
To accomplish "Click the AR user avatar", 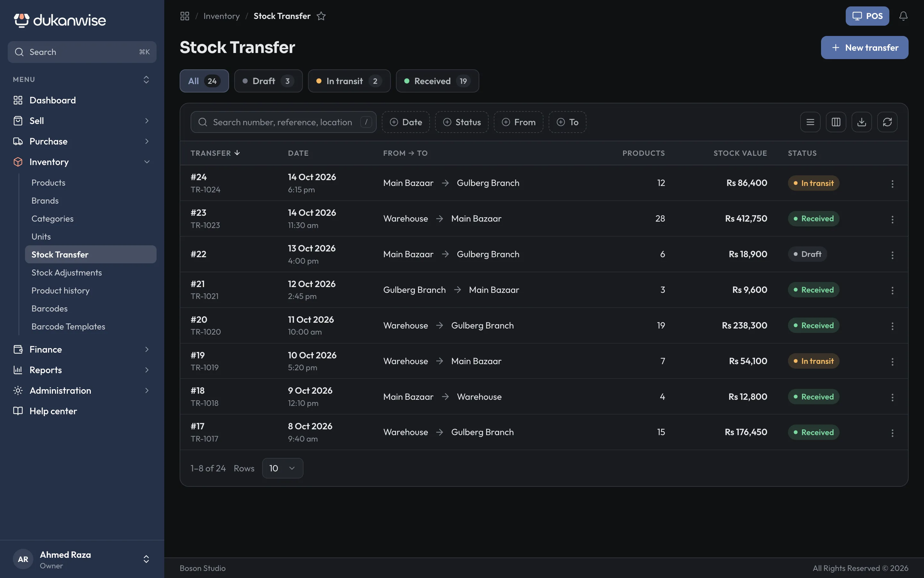I will 23,559.
